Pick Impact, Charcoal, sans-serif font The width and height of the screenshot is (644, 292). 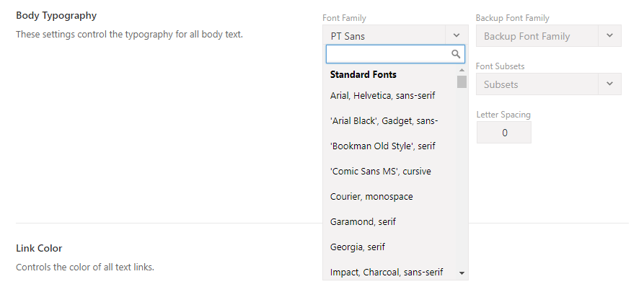click(x=387, y=272)
